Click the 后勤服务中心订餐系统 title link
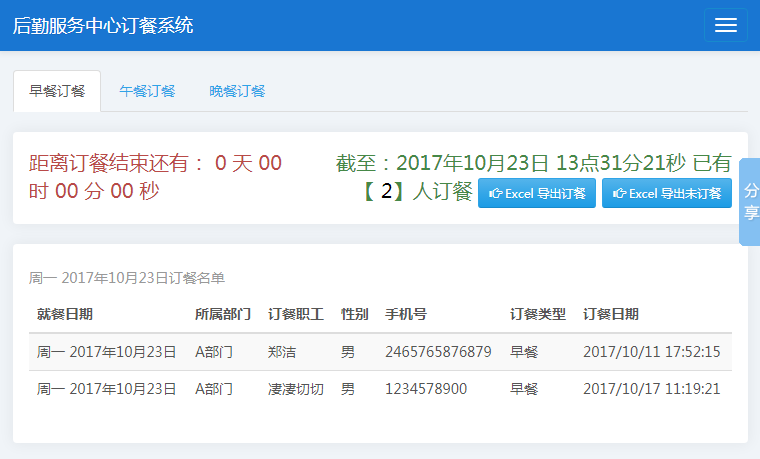 [103, 26]
